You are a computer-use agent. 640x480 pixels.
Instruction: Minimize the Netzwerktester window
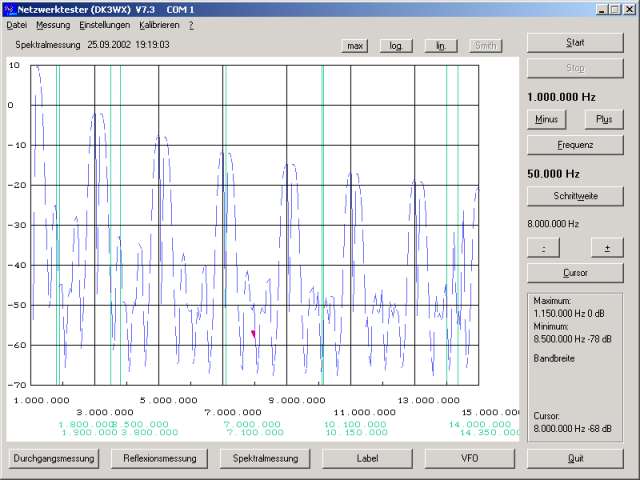601,9
